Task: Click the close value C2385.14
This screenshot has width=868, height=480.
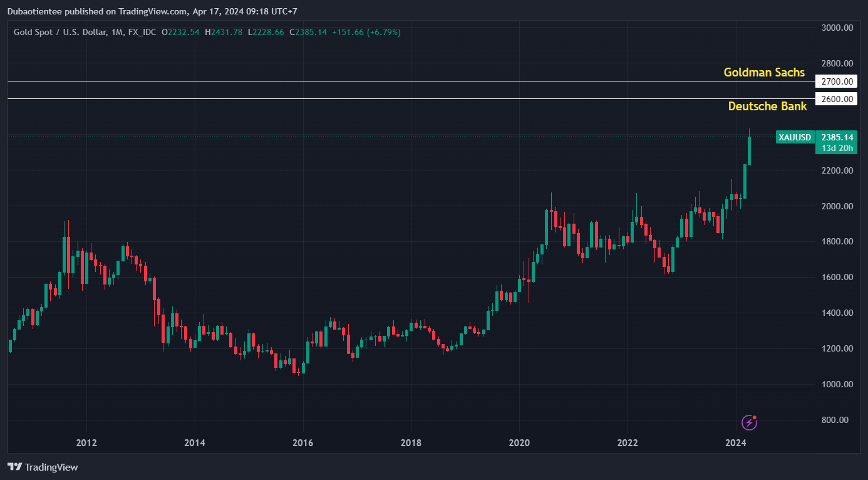Action: pyautogui.click(x=308, y=32)
